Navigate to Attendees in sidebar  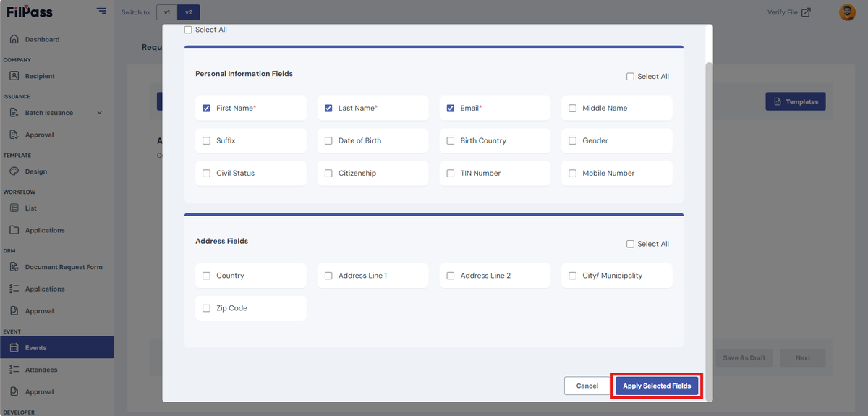pos(57,370)
